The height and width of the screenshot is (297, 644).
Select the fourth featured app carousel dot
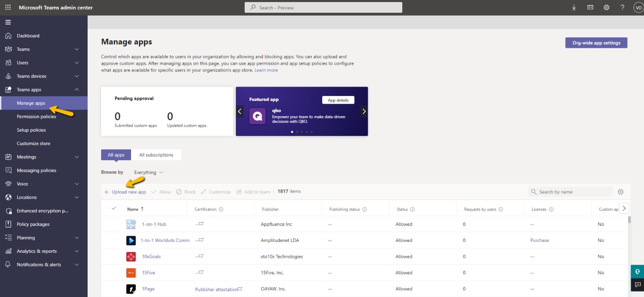pos(307,132)
